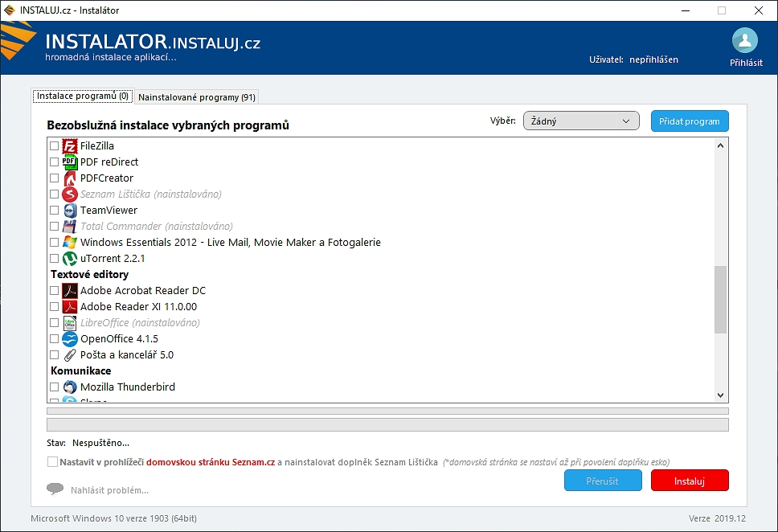Click the Microsoft Windows 10 verze 1903 text
This screenshot has height=532, width=778.
tap(113, 518)
